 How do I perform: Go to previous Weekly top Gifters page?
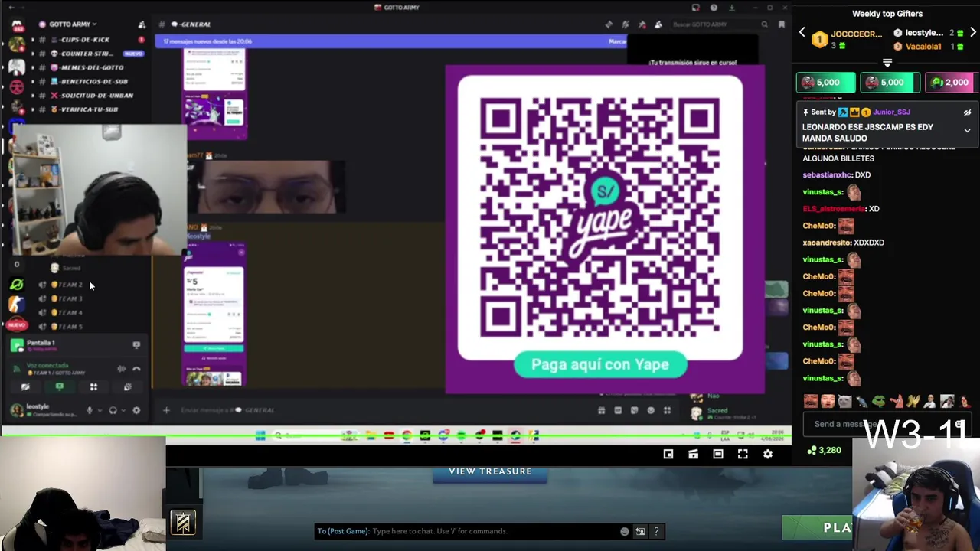pyautogui.click(x=802, y=33)
